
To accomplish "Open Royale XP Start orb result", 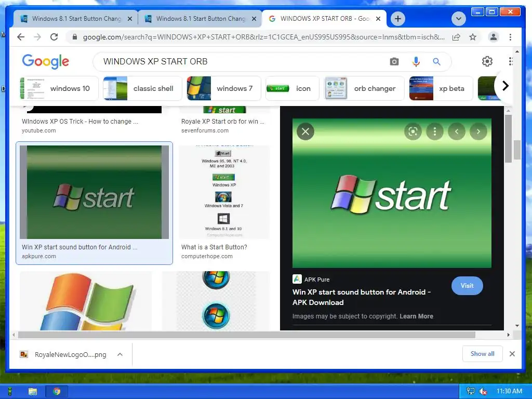I will (x=222, y=122).
